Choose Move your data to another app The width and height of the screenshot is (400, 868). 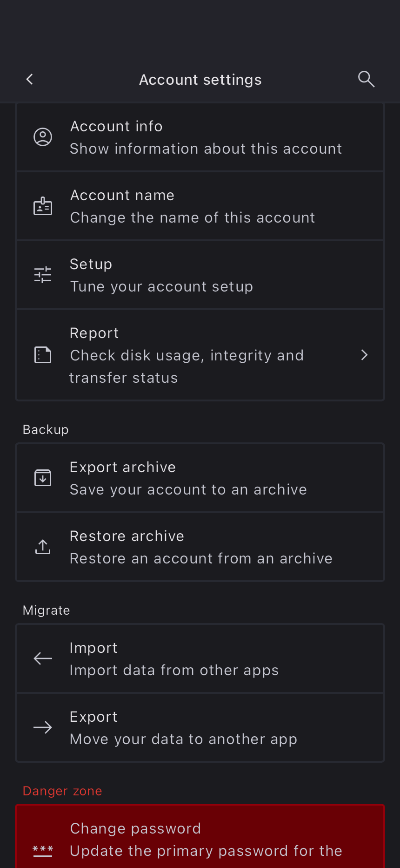(183, 739)
